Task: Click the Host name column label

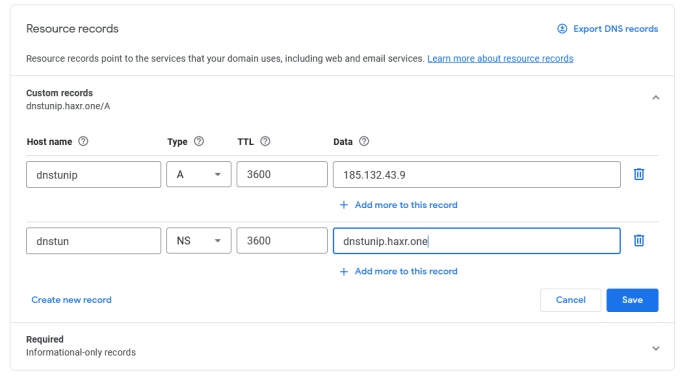Action: point(49,142)
